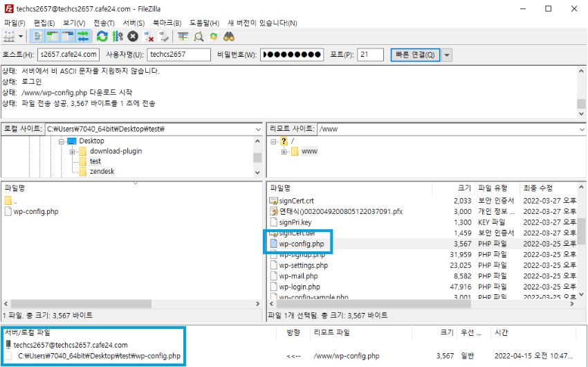Toggle the remote directory tree view
Viewport: 588px width, 367px height.
(x=68, y=37)
